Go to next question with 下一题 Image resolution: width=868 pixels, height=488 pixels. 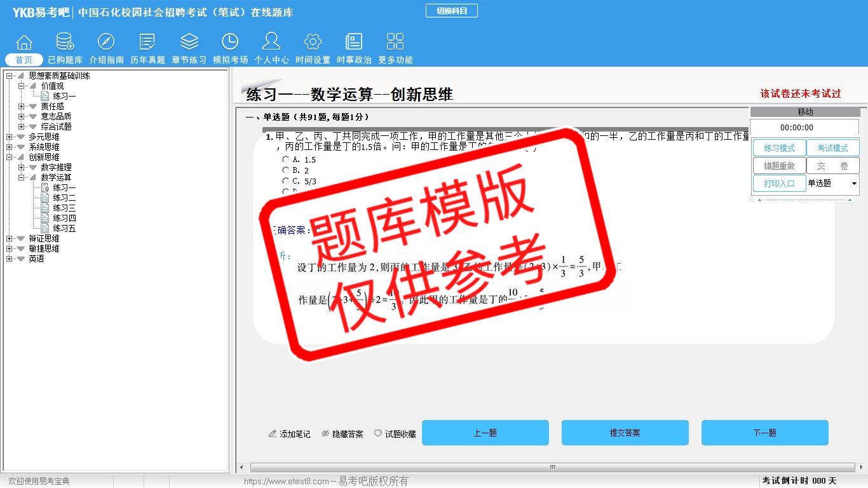(764, 433)
